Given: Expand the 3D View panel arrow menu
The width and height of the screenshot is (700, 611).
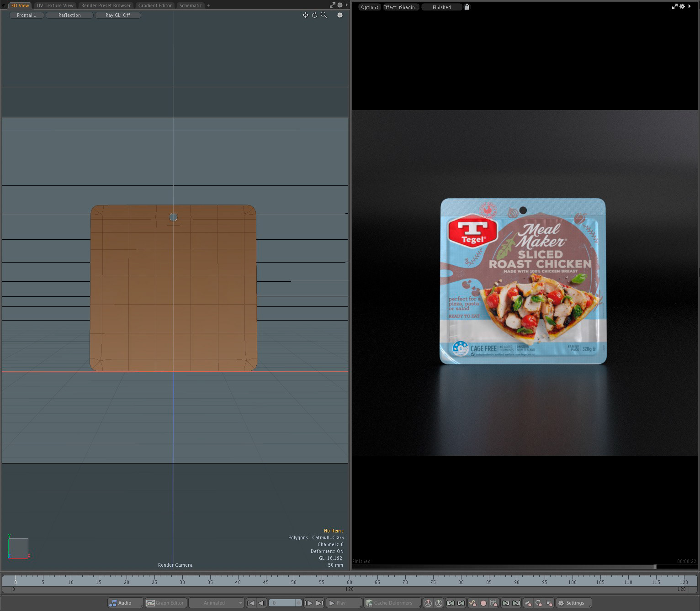Looking at the screenshot, I should click(346, 5).
